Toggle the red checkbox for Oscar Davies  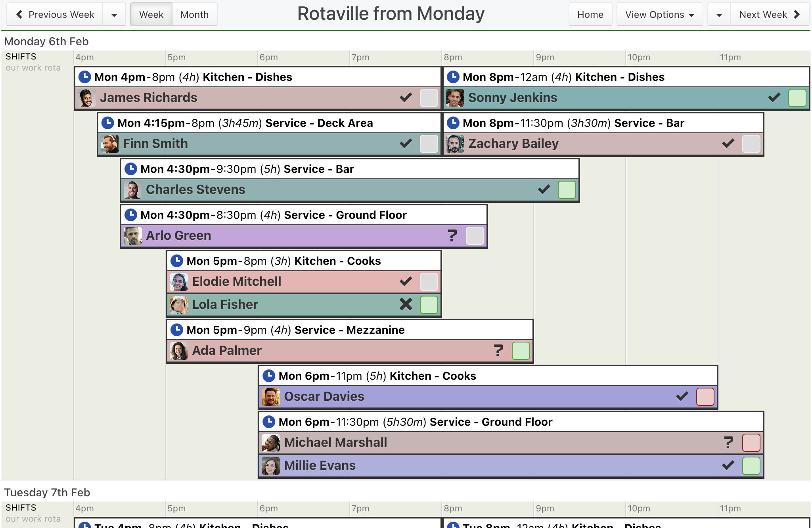[x=705, y=396]
